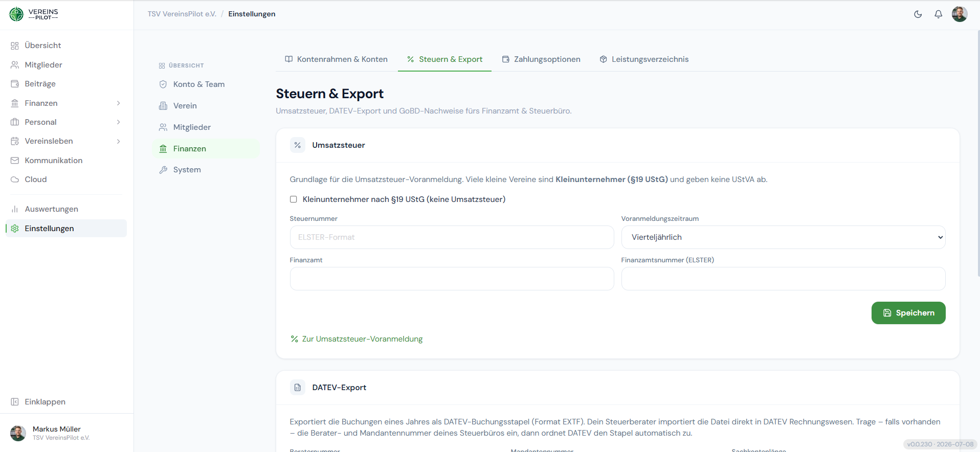
Task: Open Markus Müller profile at sidebar bottom
Action: [x=66, y=433]
